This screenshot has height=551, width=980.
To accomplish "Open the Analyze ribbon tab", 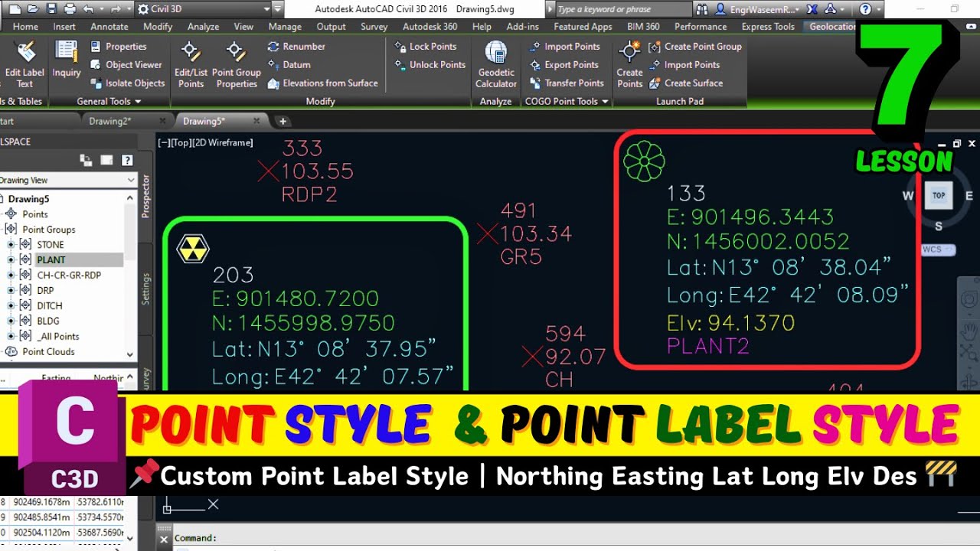I will [204, 26].
